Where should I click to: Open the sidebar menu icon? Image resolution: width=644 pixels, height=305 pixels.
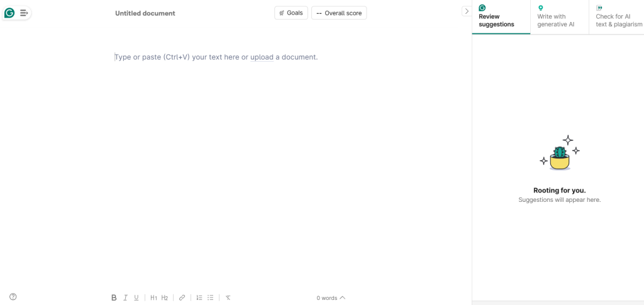[24, 13]
